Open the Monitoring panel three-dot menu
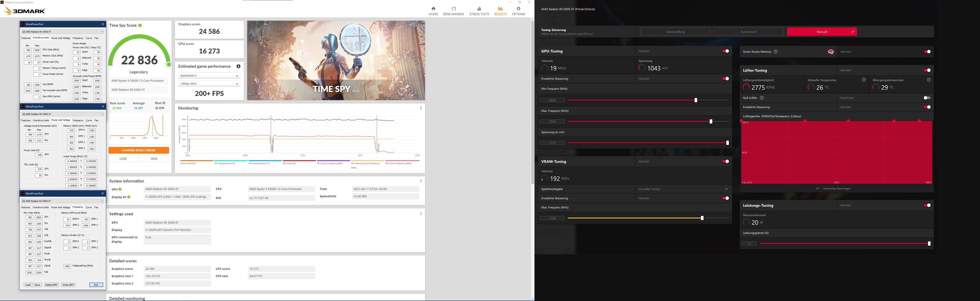 pos(421,108)
